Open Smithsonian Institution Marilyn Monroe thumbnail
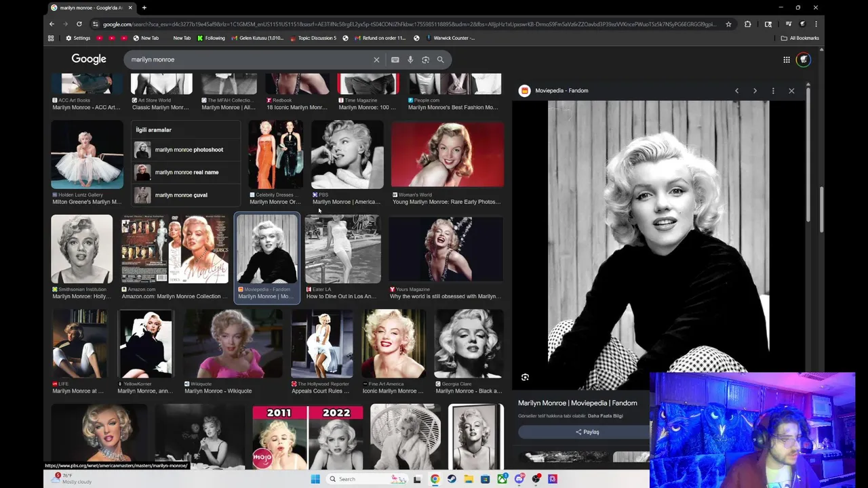This screenshot has width=868, height=488. click(x=81, y=249)
